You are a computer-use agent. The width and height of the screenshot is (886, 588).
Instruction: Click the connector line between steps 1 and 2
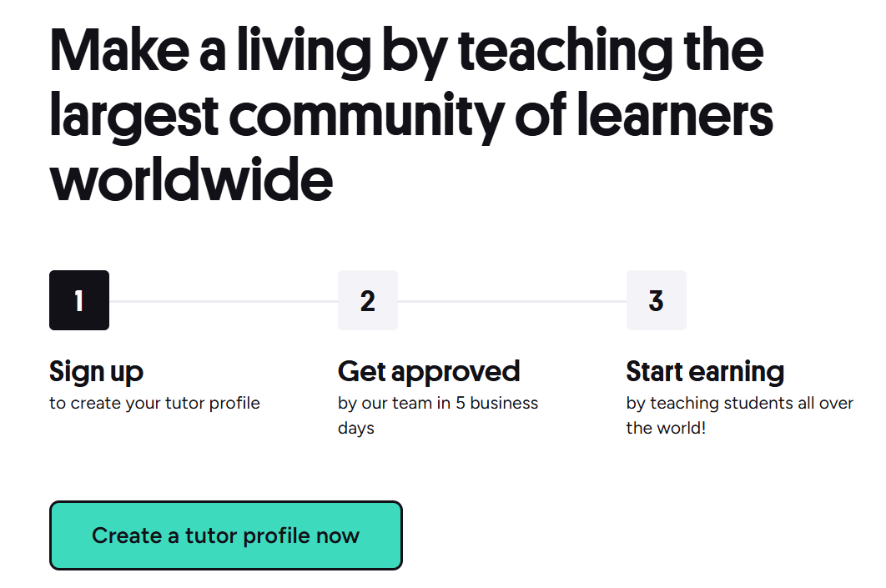tap(224, 301)
